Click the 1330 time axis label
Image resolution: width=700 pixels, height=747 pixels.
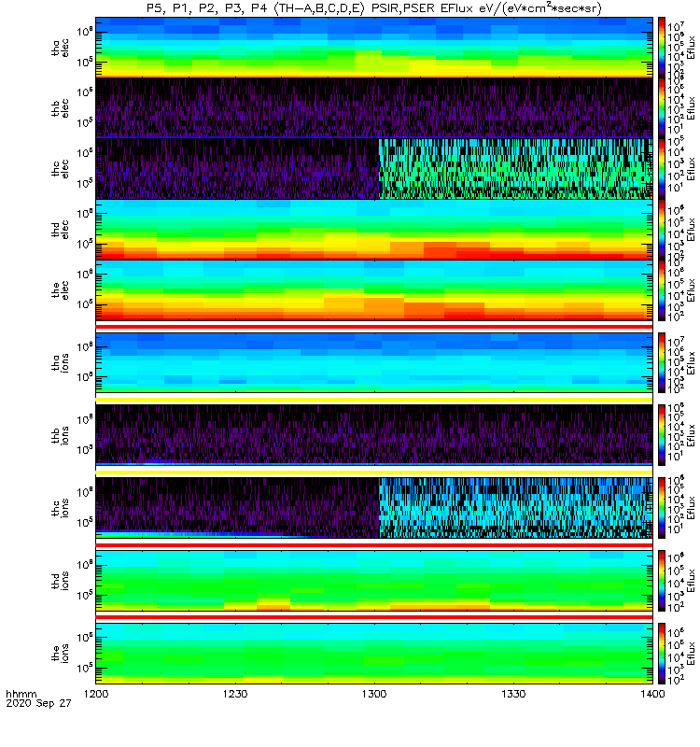[513, 694]
